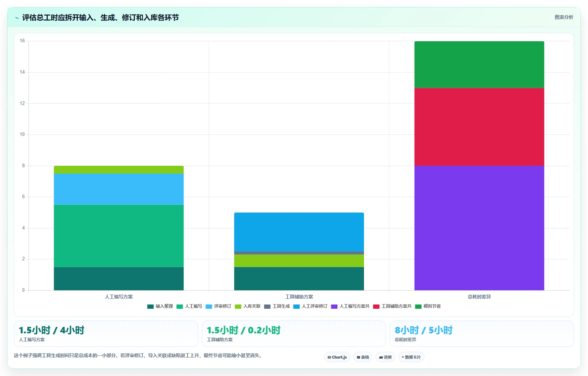This screenshot has height=376, width=588.
Task: Click the 总耗时差异 x-axis label
Action: click(479, 297)
